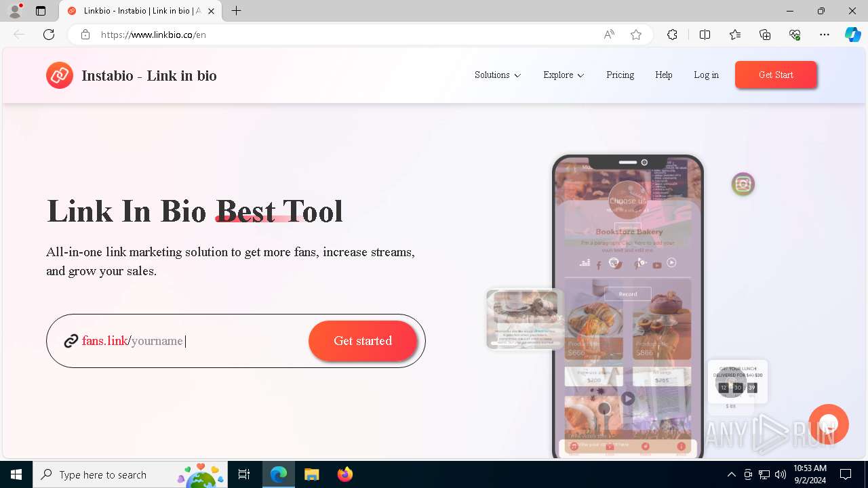868x488 pixels.
Task: Show hidden system tray icons
Action: coord(731,474)
